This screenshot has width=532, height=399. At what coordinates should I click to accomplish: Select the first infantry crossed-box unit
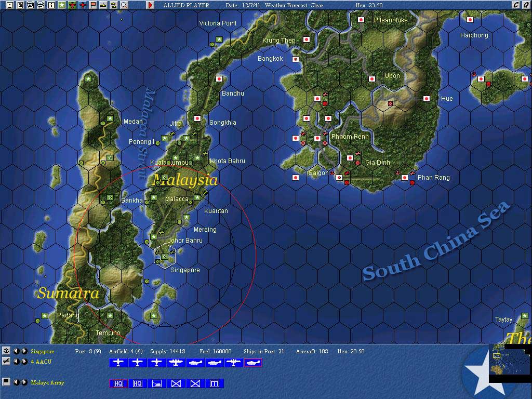[x=176, y=383]
